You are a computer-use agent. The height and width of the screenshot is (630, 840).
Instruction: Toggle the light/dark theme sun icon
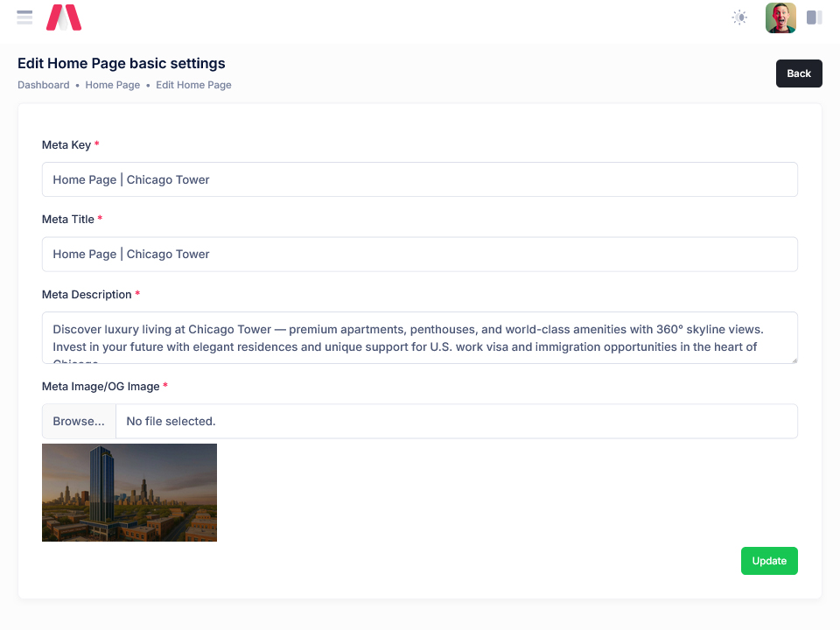tap(739, 17)
